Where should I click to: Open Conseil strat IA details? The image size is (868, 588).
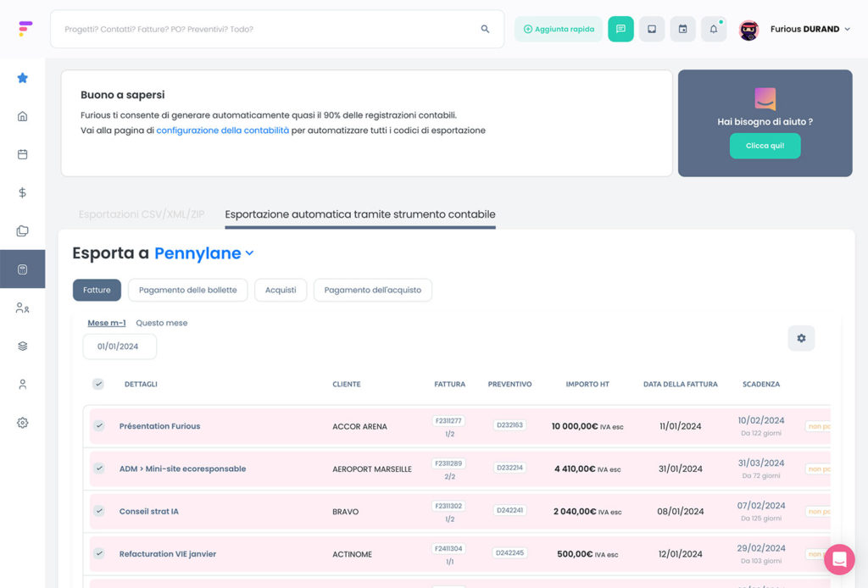149,511
